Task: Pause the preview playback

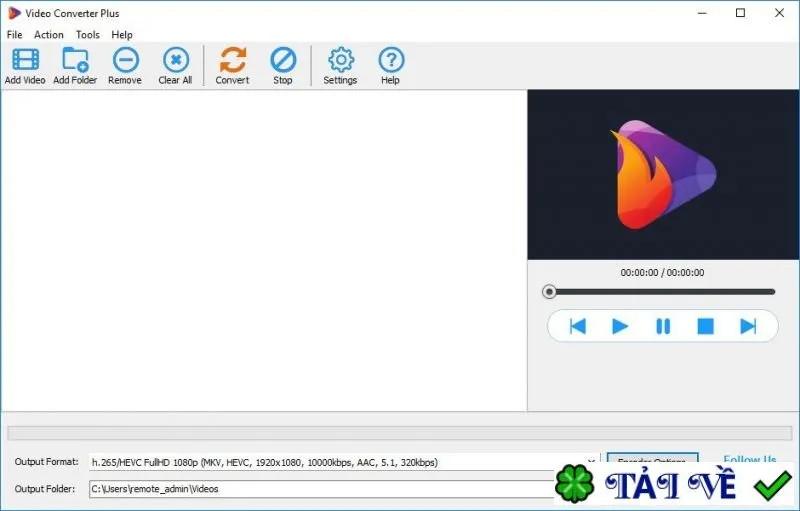Action: click(663, 326)
